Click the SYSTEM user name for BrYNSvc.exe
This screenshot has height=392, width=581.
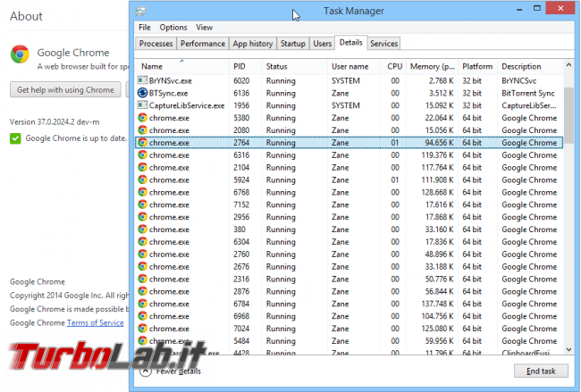(345, 80)
